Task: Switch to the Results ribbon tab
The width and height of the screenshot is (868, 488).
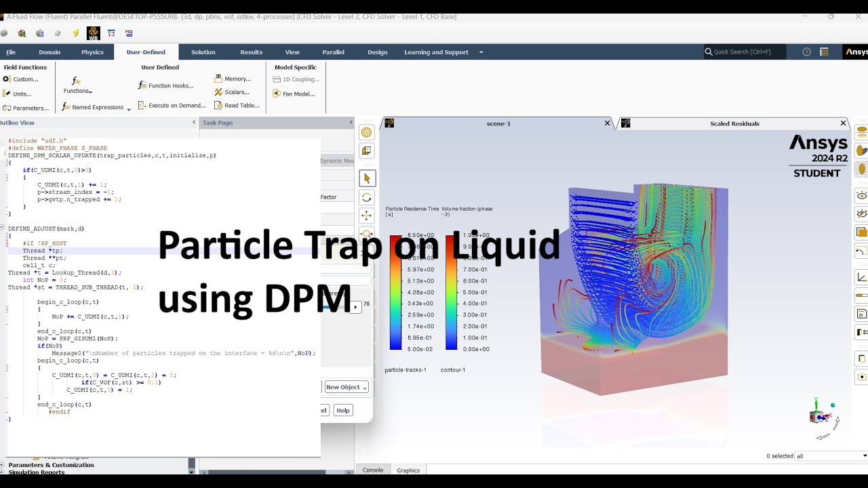Action: [251, 52]
